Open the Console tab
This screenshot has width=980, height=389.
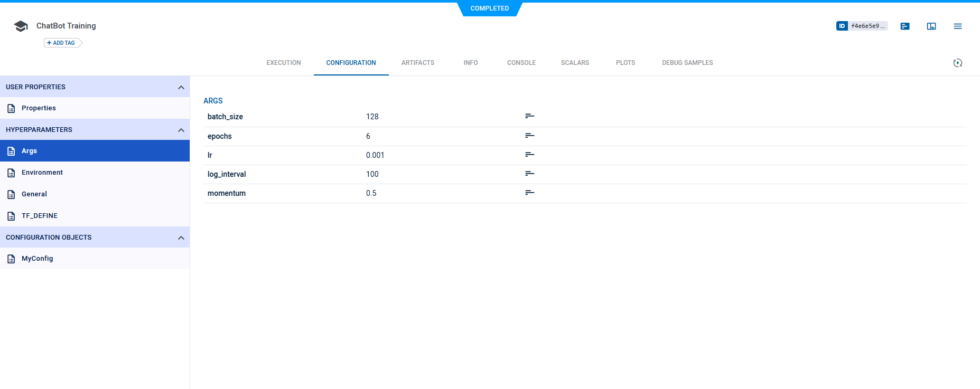521,63
